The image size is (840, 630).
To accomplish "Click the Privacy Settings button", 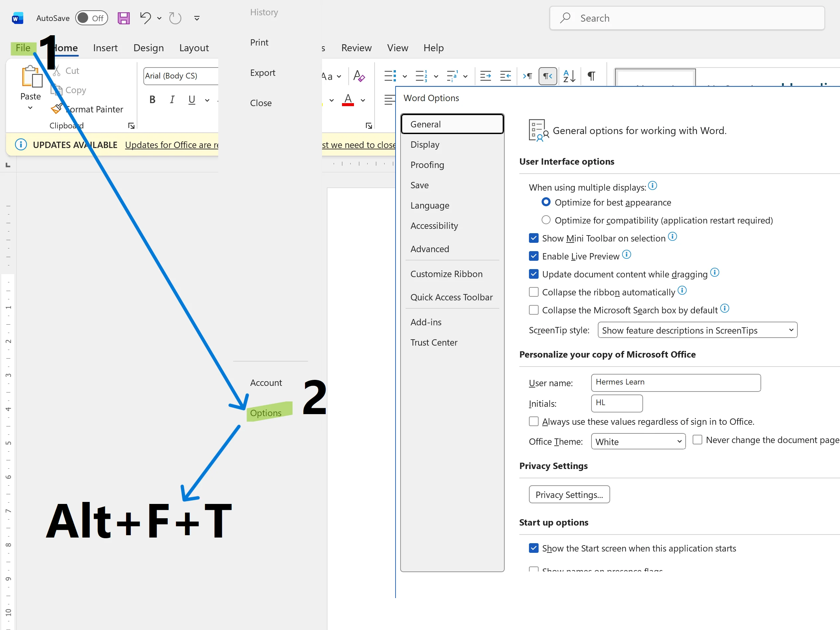I will pos(569,494).
